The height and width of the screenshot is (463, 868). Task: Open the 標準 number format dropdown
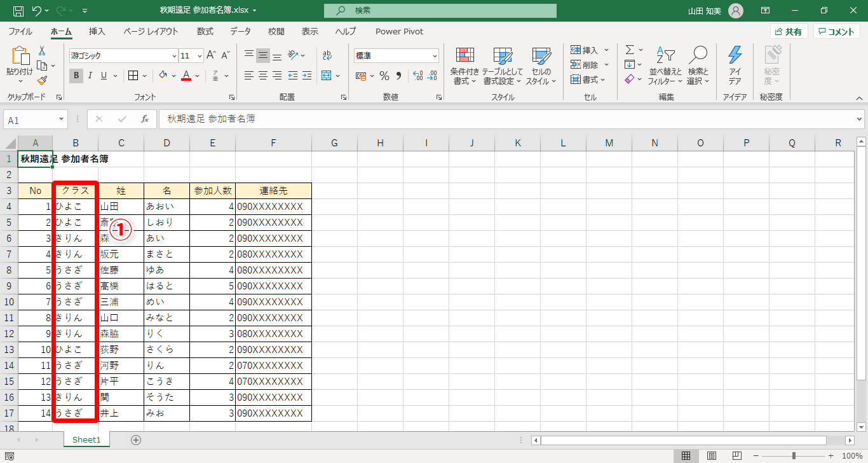(x=435, y=56)
